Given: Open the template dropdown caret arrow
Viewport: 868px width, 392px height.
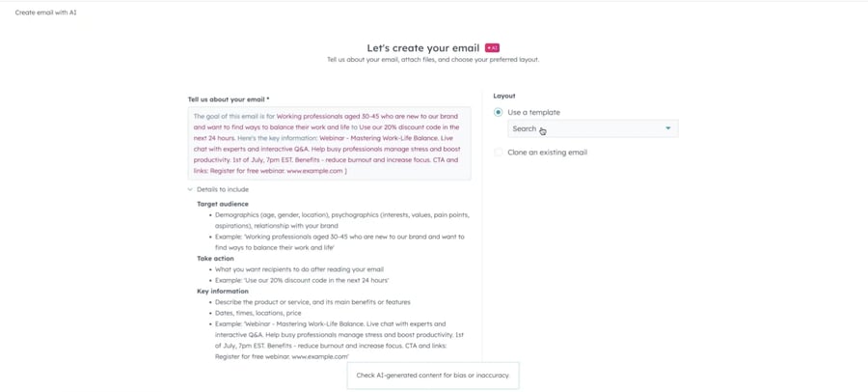Looking at the screenshot, I should point(667,128).
